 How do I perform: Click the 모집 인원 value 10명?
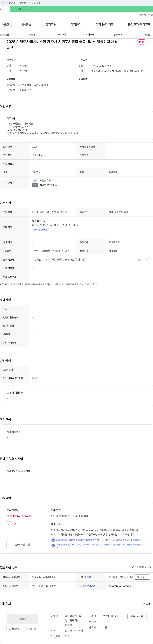pyautogui.click(x=34, y=147)
